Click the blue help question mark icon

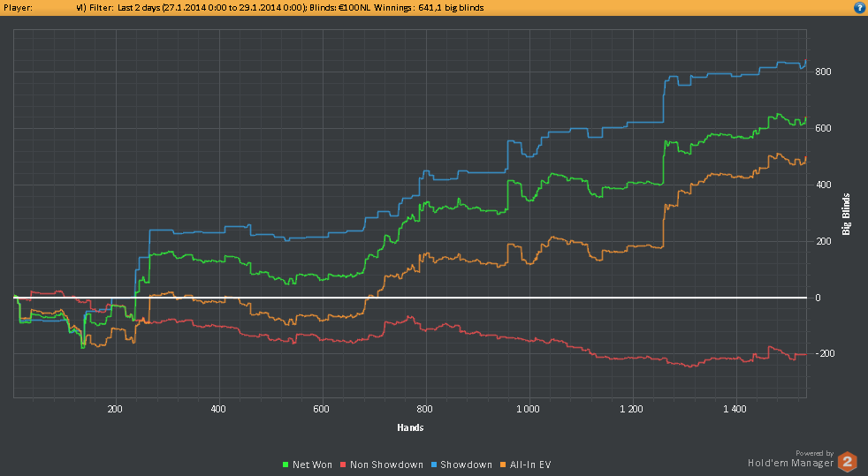coord(858,7)
